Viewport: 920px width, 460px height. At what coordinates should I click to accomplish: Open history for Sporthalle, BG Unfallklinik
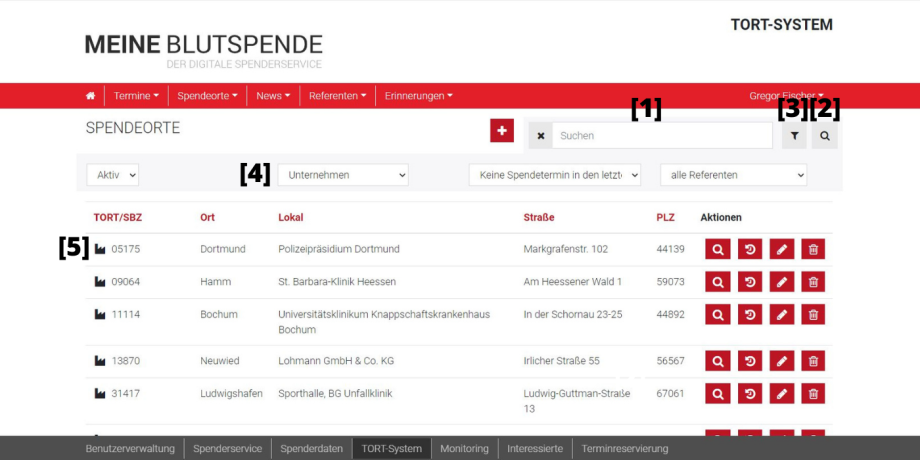point(750,394)
